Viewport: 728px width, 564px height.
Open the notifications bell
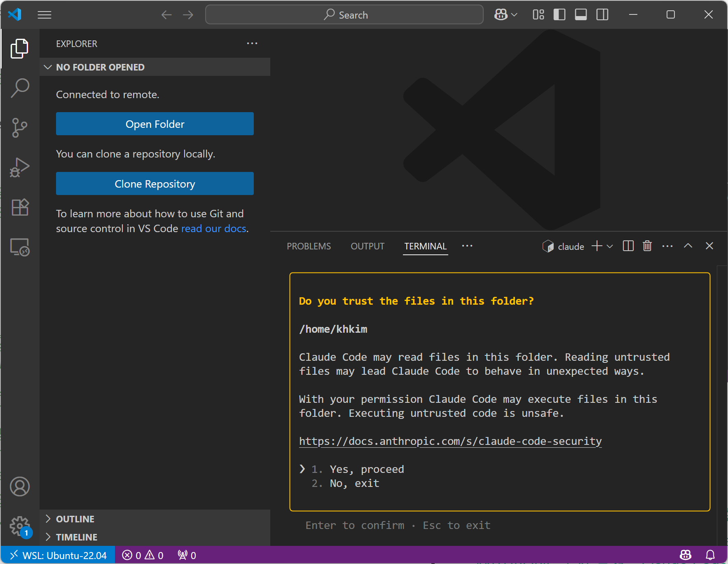[x=710, y=555]
